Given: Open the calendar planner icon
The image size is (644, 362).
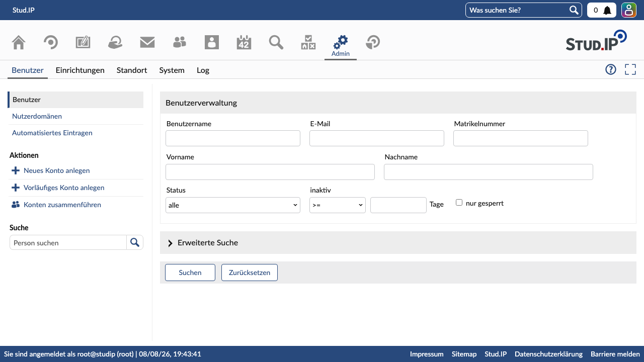Looking at the screenshot, I should pos(244,42).
